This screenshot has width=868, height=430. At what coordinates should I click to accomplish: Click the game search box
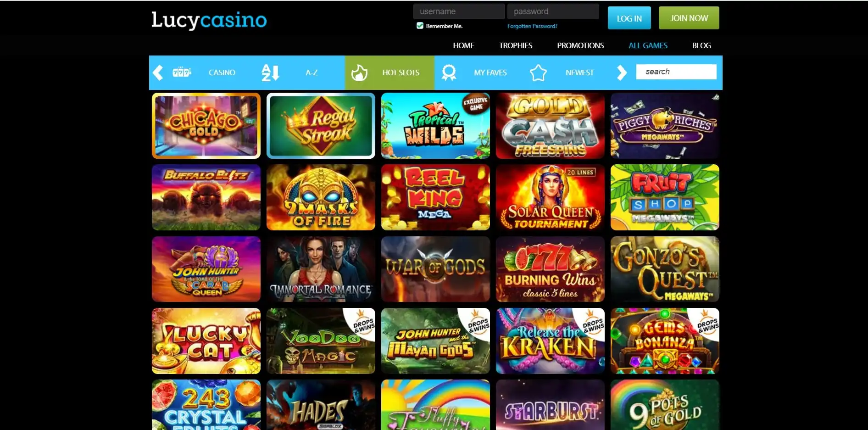[x=676, y=72]
